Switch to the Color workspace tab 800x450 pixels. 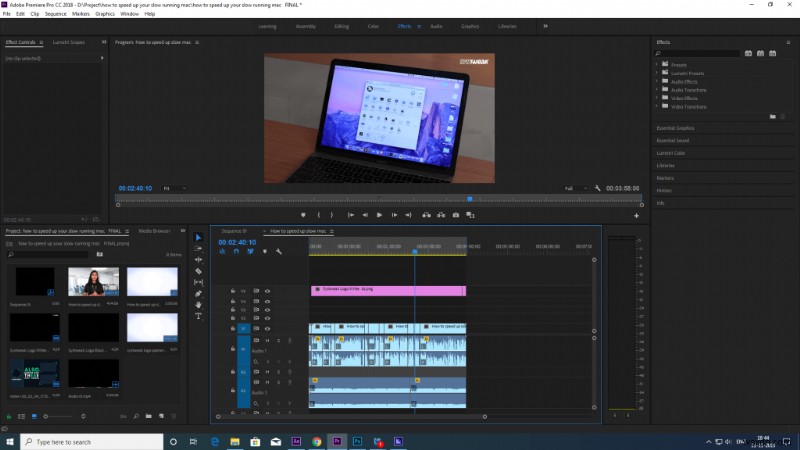373,26
